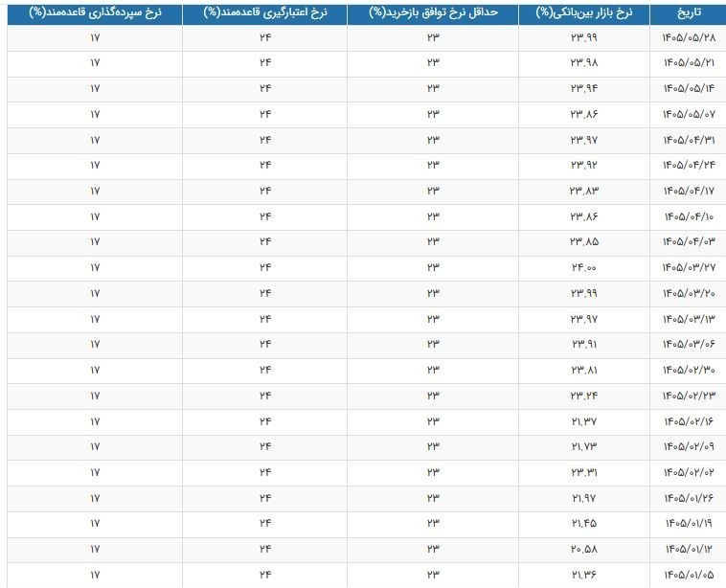Image resolution: width=726 pixels, height=588 pixels.
Task: Click the نرخ سپرده‌گذاری قاعده‌مند(%) header
Action: pos(95,14)
